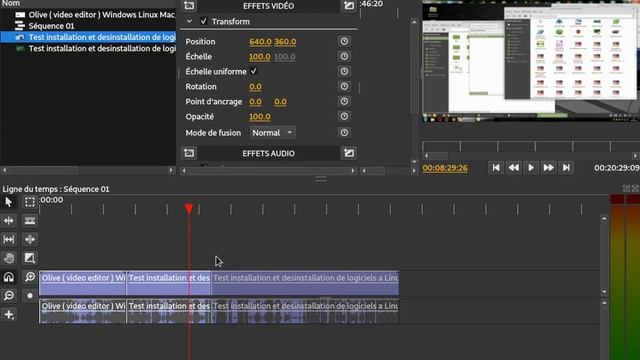Image resolution: width=640 pixels, height=360 pixels.
Task: Go to end of sequence
Action: [x=566, y=168]
